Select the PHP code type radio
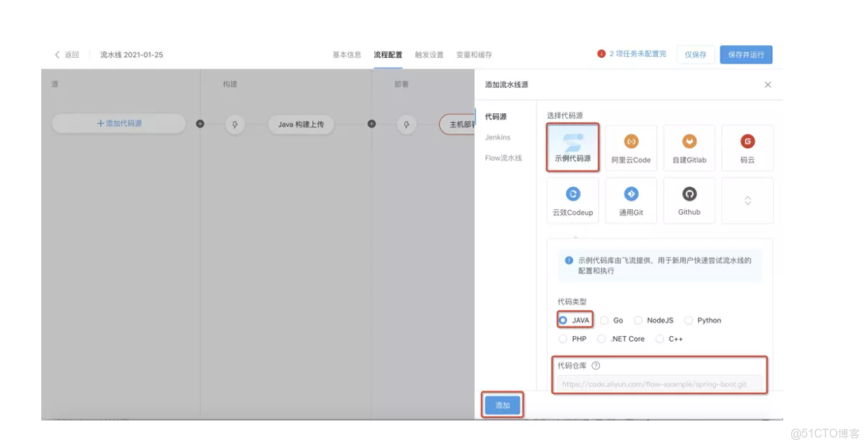868x447 pixels. click(x=563, y=338)
